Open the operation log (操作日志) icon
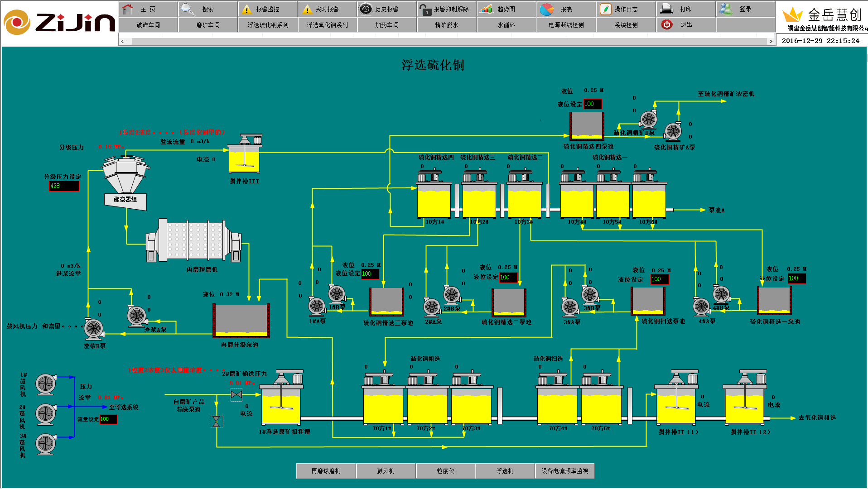The height and width of the screenshot is (489, 868). pyautogui.click(x=605, y=9)
